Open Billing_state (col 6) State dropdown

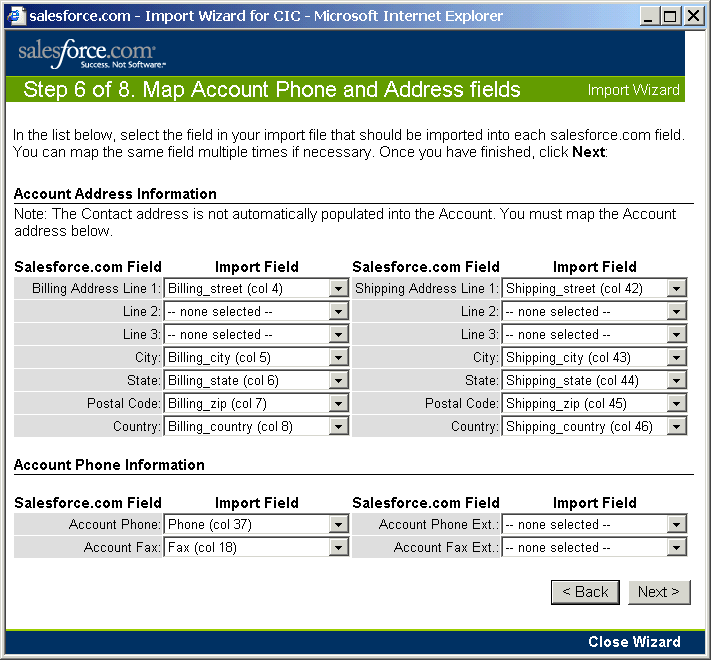pos(256,380)
